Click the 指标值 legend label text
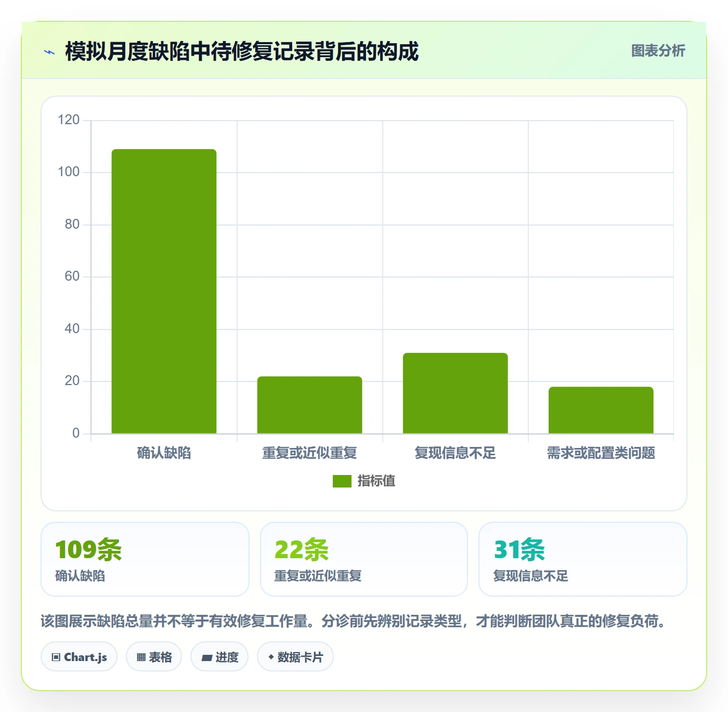The width and height of the screenshot is (728, 712). point(376,481)
